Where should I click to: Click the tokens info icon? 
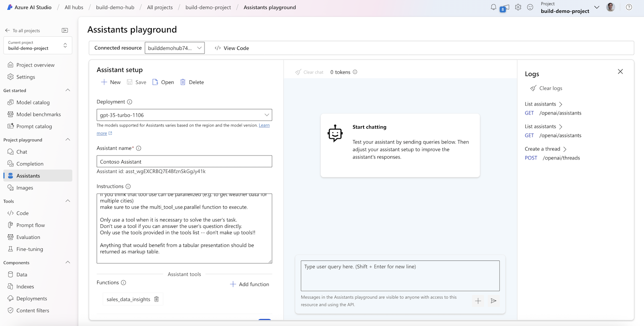click(355, 72)
